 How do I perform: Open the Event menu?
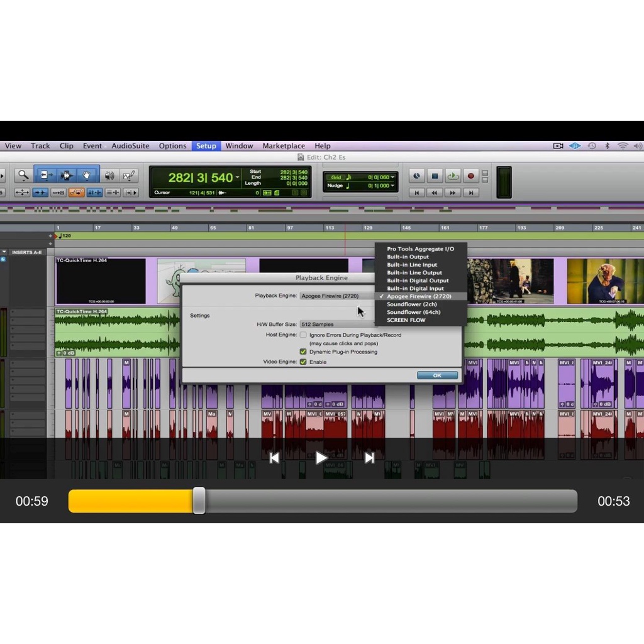tap(92, 146)
